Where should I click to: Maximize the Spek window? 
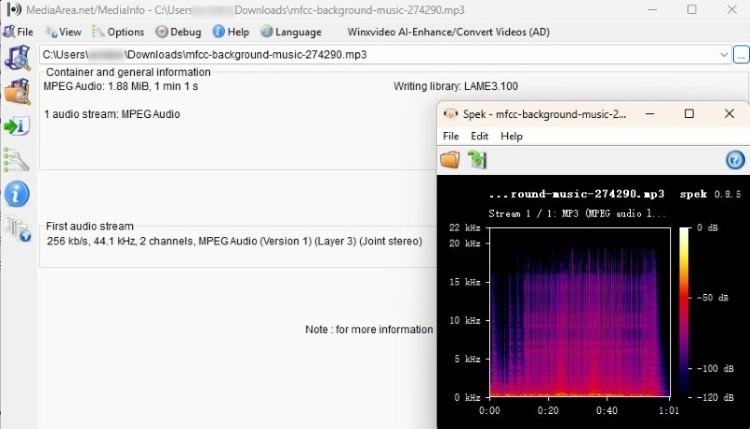689,114
